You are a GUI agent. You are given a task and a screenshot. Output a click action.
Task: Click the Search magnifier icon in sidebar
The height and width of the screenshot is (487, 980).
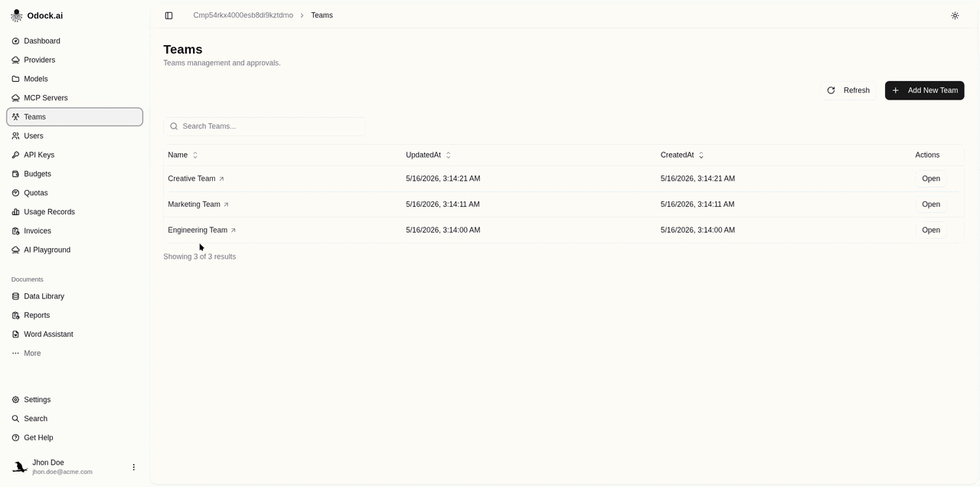point(15,419)
